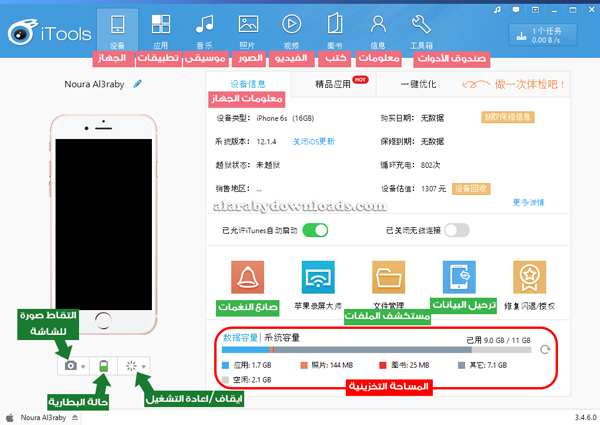Open the Photos (照片) section
This screenshot has width=600, height=425.
coord(248,31)
